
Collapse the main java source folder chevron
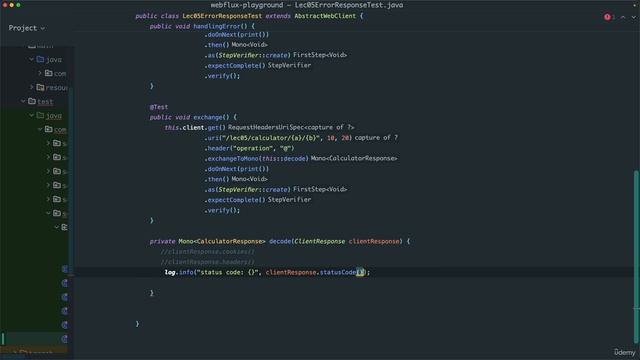coord(31,60)
